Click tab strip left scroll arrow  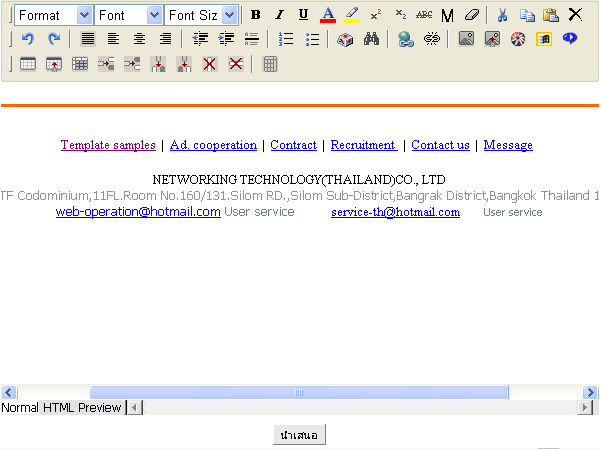tap(134, 407)
